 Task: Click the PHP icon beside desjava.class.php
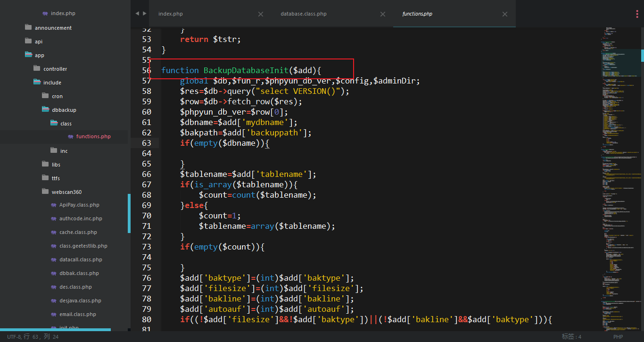[x=54, y=301]
